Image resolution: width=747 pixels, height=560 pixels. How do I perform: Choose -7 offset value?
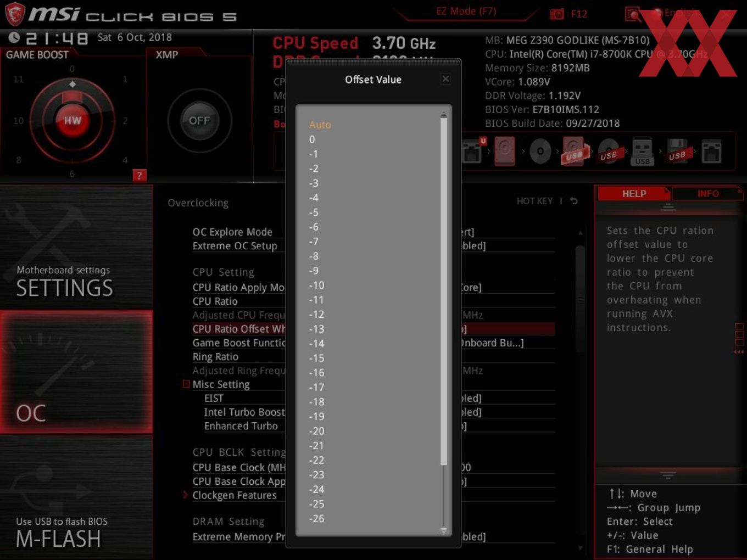point(314,241)
